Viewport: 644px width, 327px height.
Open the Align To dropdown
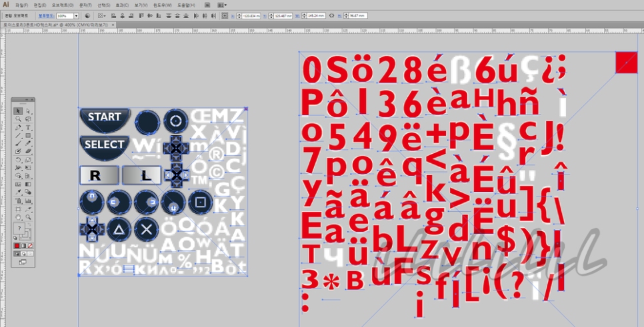tap(102, 16)
